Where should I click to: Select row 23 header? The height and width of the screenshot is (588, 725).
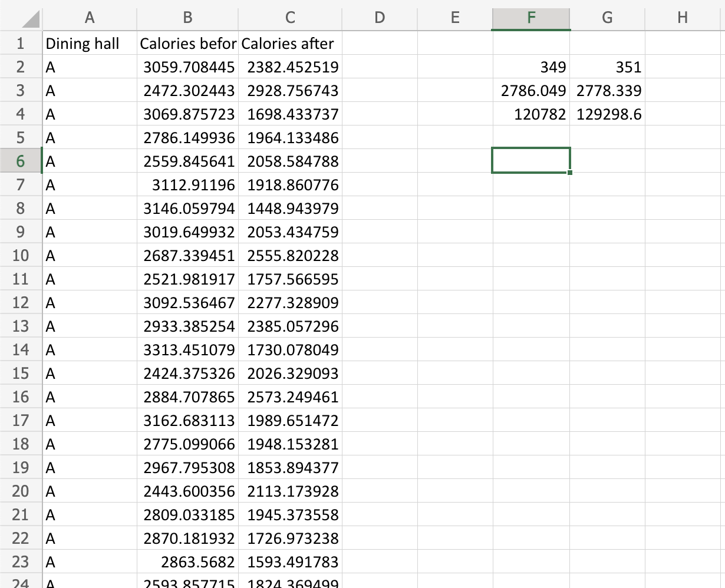[x=21, y=561]
